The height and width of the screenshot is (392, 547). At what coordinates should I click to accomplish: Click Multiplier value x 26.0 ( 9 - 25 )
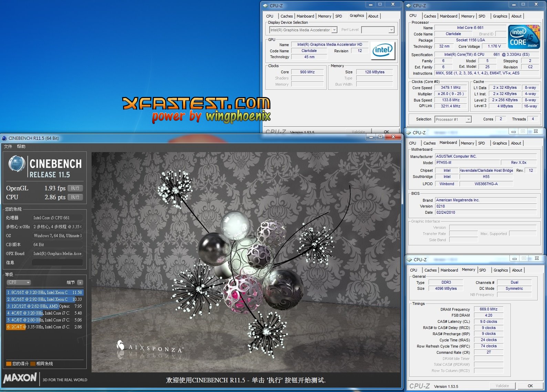451,94
